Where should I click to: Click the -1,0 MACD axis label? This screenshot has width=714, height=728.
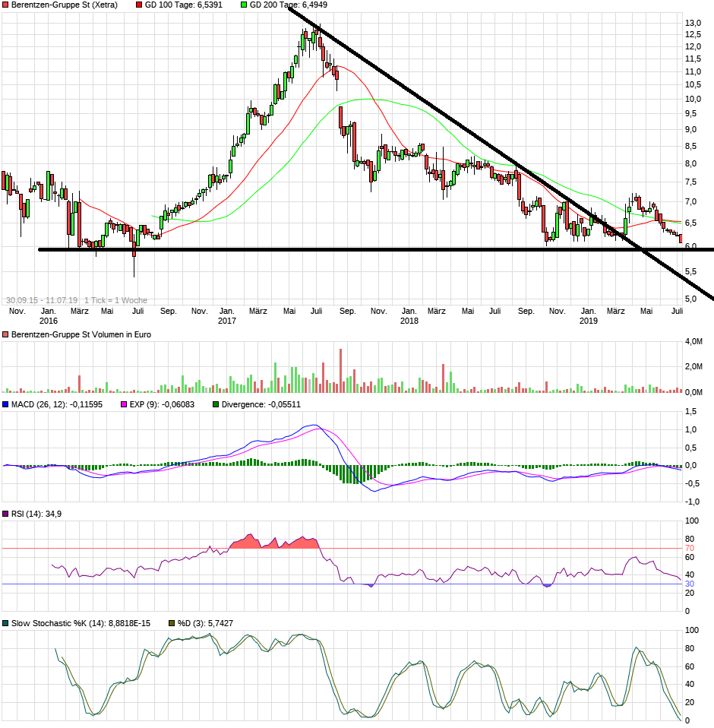pyautogui.click(x=692, y=502)
